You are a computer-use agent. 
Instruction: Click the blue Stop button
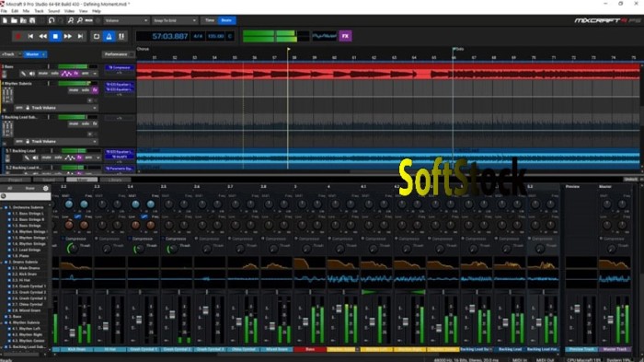(55, 36)
